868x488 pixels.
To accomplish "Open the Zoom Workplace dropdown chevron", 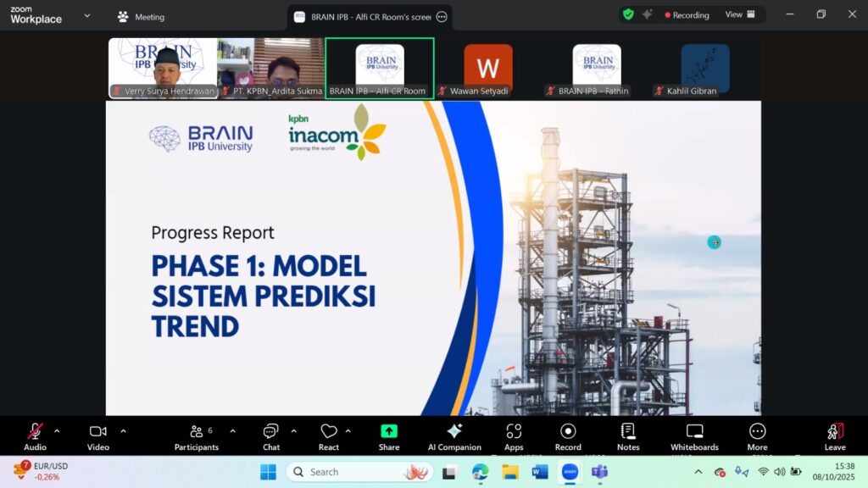I will (86, 15).
